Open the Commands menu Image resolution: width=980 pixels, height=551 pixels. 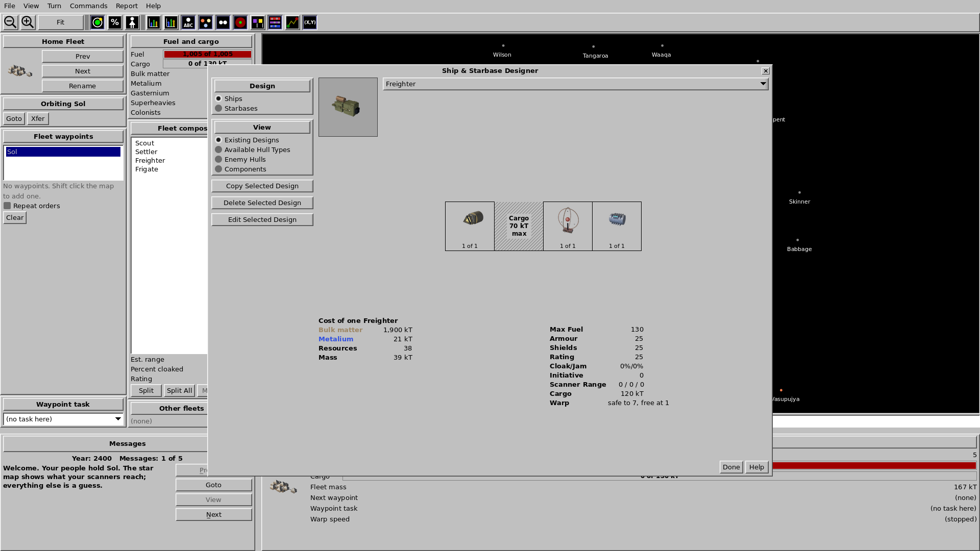89,6
